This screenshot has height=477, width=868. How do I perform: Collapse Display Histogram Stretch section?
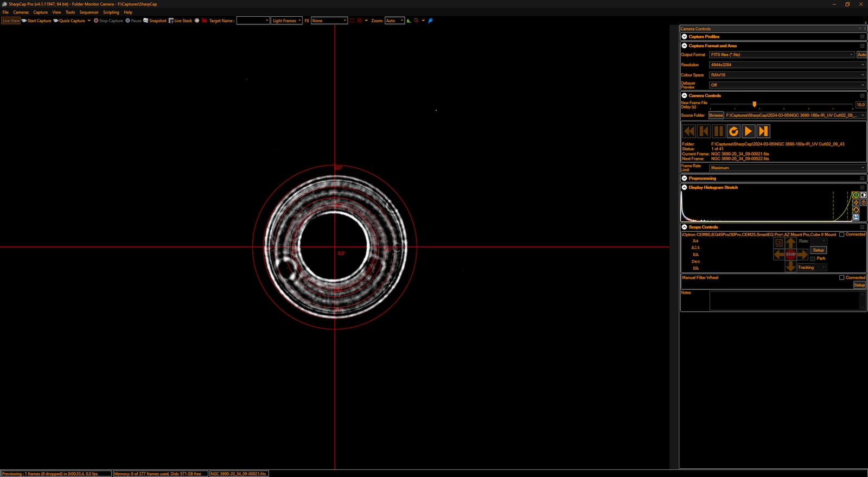(x=685, y=187)
